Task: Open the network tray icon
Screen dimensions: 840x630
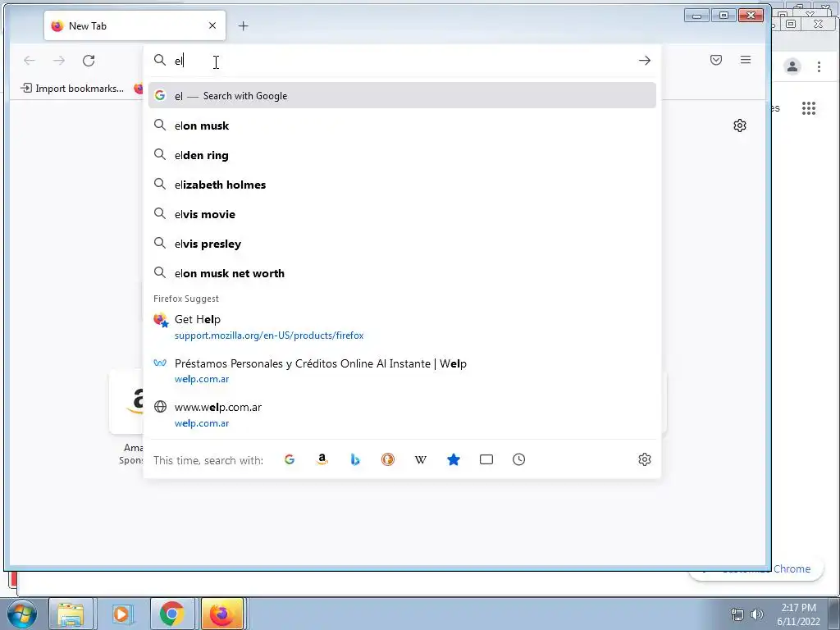Action: tap(737, 614)
